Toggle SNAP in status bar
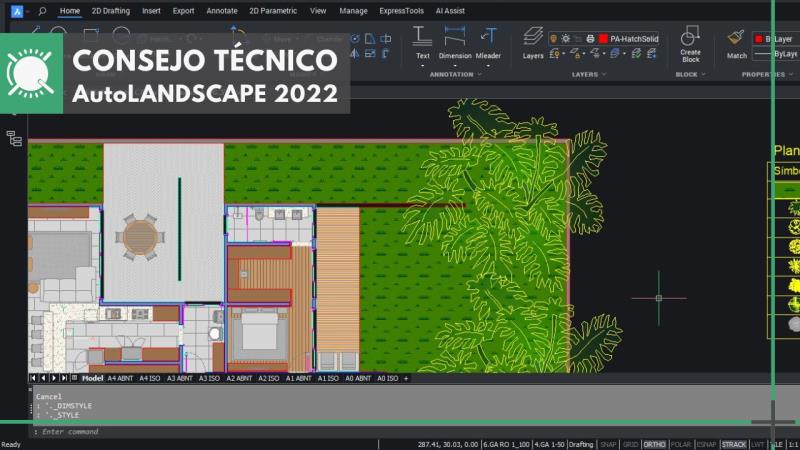800x450 pixels. [x=608, y=444]
